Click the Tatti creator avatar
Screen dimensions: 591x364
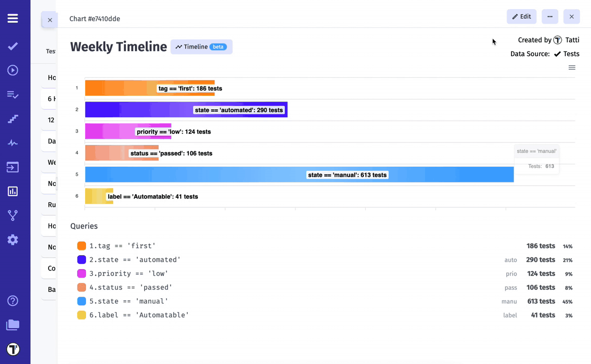[558, 40]
